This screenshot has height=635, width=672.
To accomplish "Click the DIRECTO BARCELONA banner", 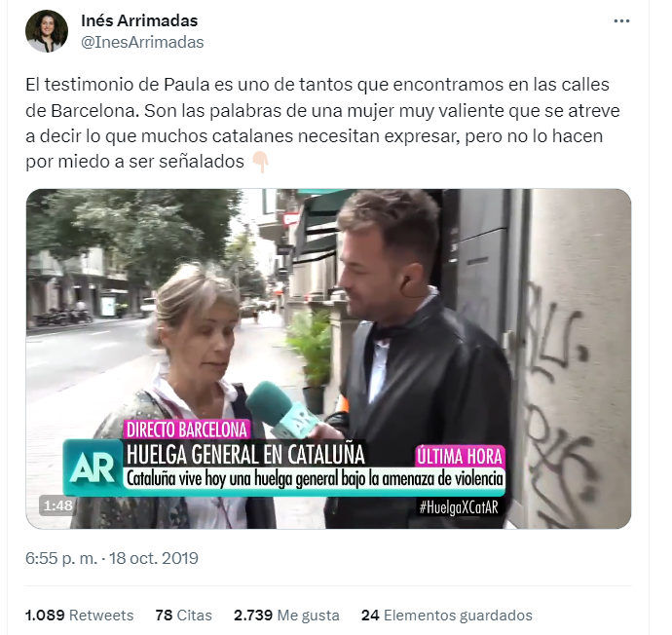I will click(x=187, y=430).
